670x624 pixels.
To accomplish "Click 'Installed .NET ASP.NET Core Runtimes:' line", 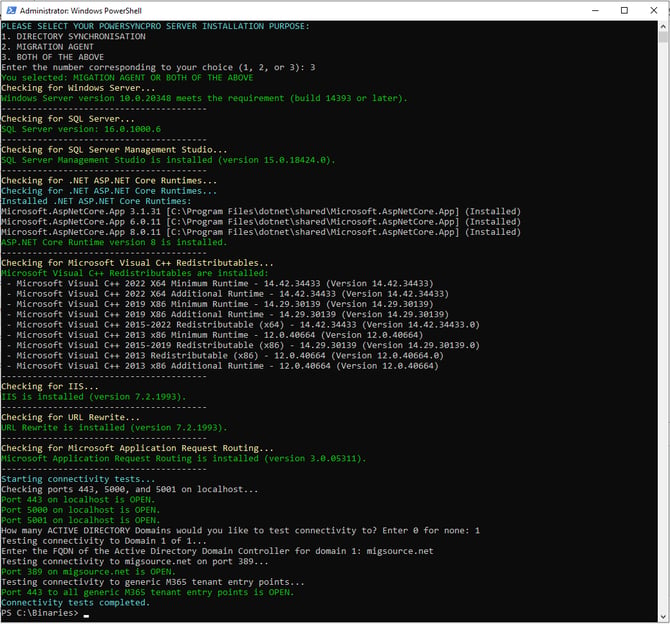I will point(96,201).
